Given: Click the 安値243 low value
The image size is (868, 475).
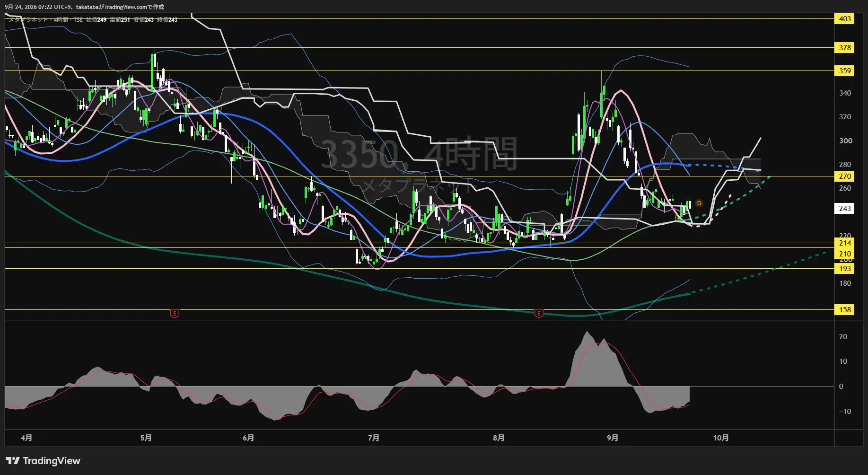Looking at the screenshot, I should (x=143, y=20).
